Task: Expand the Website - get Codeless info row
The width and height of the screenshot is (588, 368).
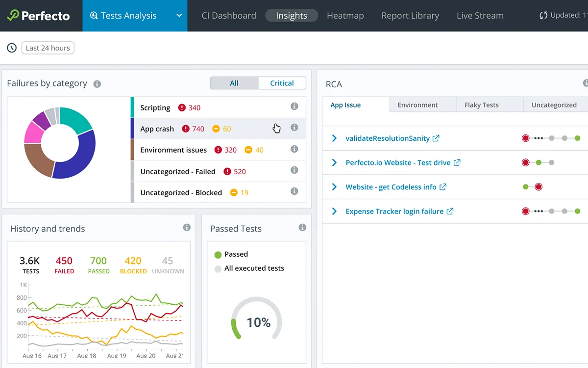Action: 334,187
